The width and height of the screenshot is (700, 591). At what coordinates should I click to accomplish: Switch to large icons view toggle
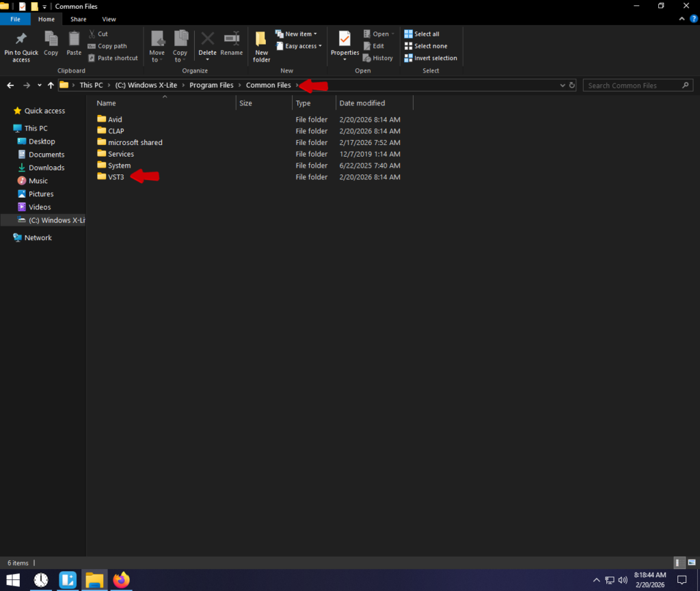point(690,563)
